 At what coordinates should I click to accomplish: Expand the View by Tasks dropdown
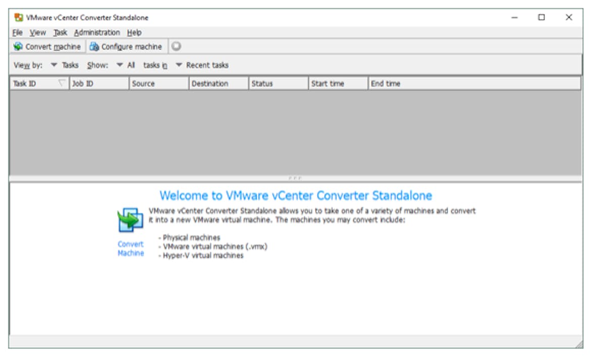tap(65, 65)
